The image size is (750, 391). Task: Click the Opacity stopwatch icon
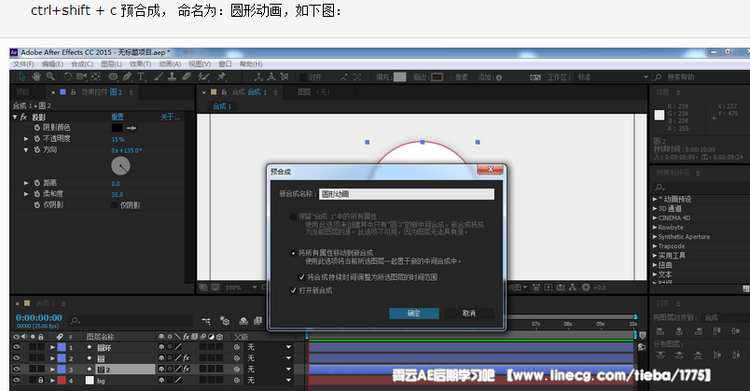point(37,139)
